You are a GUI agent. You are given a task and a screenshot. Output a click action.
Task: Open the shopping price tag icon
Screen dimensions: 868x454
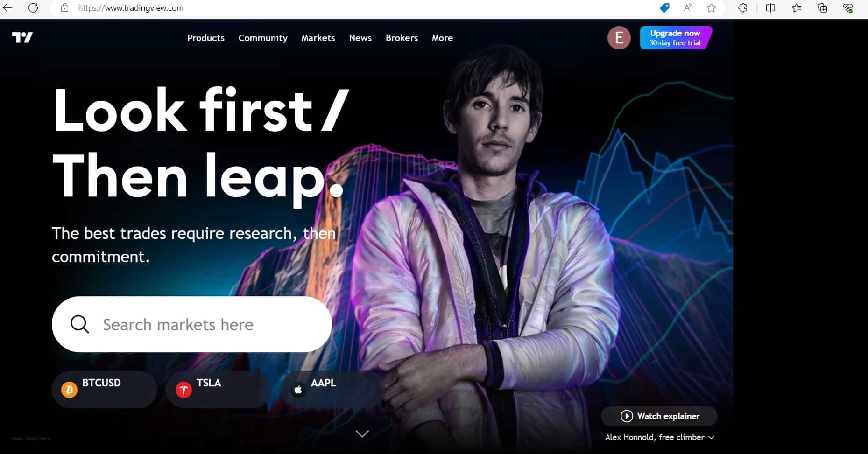(x=664, y=8)
